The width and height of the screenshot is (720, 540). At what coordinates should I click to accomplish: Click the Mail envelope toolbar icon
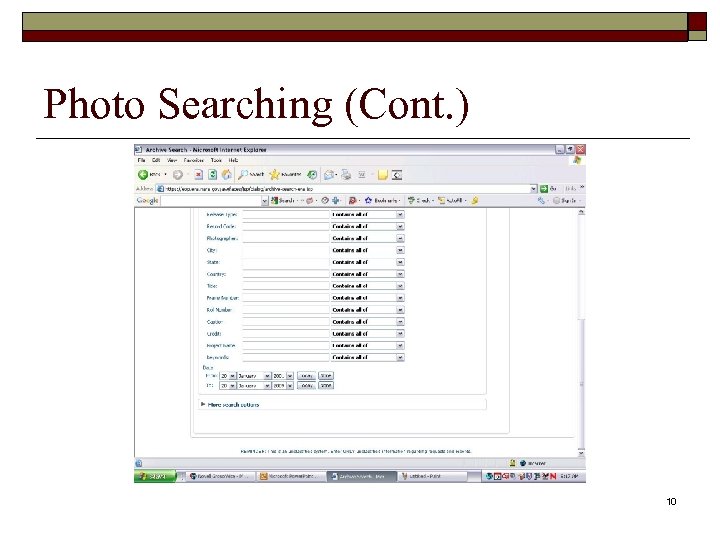tap(329, 174)
